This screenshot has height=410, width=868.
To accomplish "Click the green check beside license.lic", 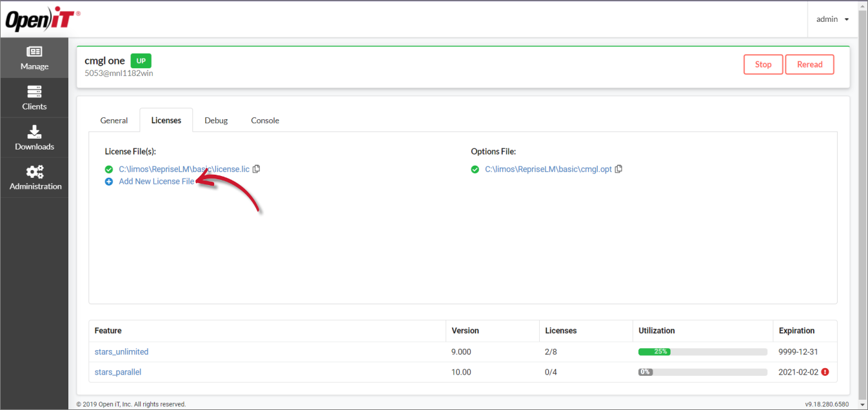I will click(109, 169).
